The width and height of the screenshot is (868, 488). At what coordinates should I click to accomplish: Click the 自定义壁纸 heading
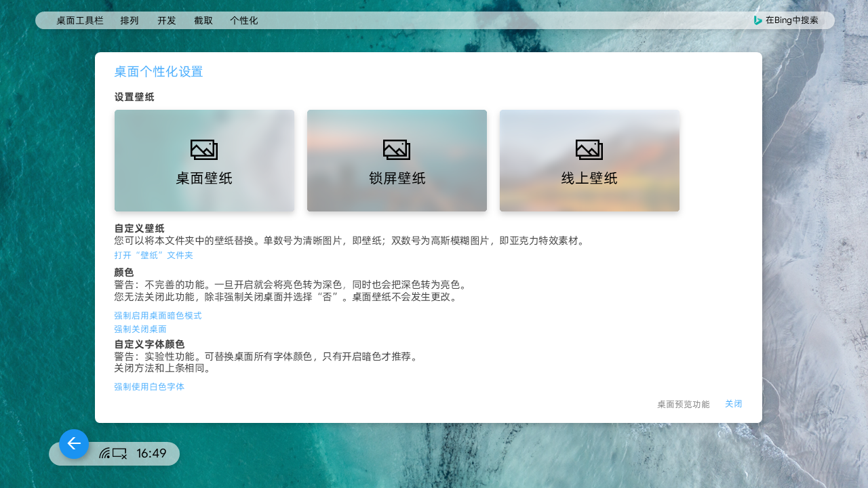coord(139,228)
